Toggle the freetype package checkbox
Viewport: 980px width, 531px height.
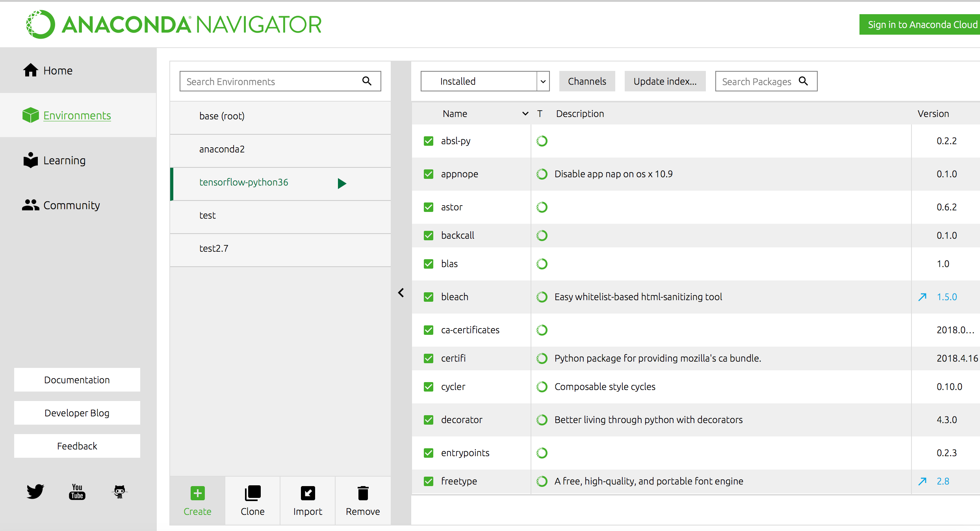pos(429,481)
